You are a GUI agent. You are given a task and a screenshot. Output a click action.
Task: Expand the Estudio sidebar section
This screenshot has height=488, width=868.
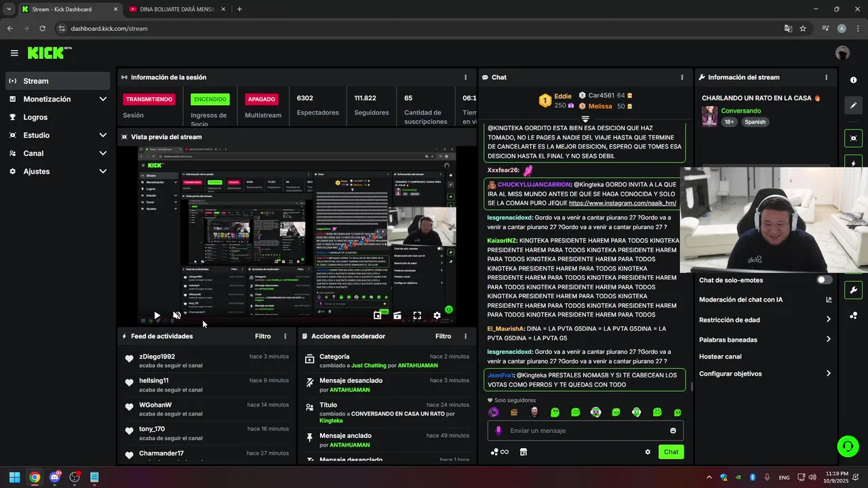[x=58, y=135]
